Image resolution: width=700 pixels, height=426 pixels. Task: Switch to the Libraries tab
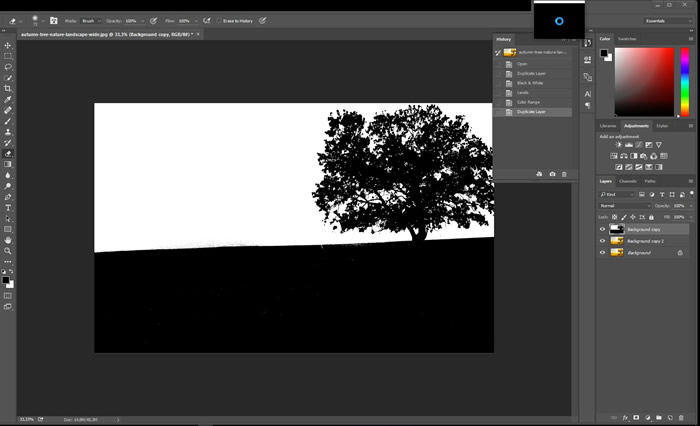(608, 126)
